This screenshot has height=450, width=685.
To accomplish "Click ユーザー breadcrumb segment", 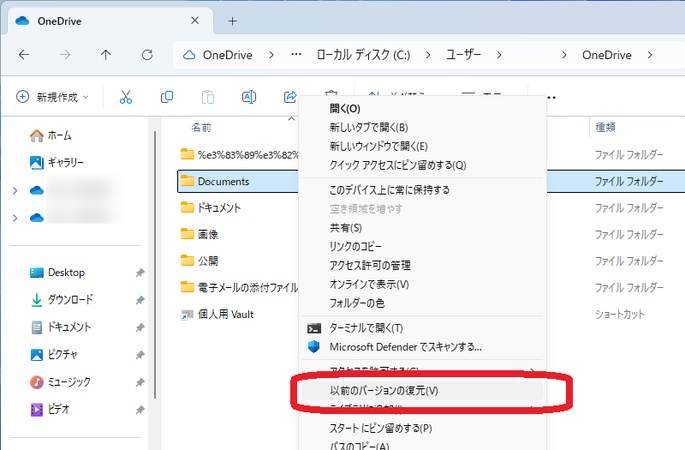I will click(464, 55).
